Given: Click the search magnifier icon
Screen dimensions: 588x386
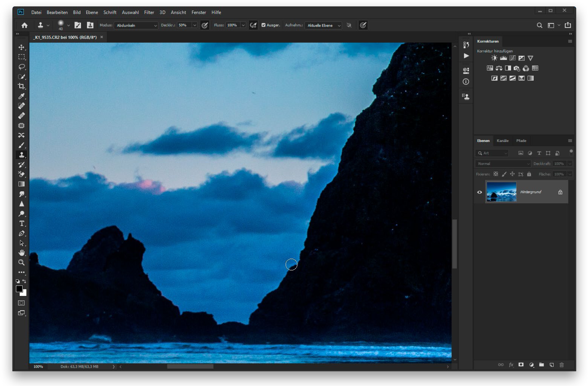Looking at the screenshot, I should [539, 25].
